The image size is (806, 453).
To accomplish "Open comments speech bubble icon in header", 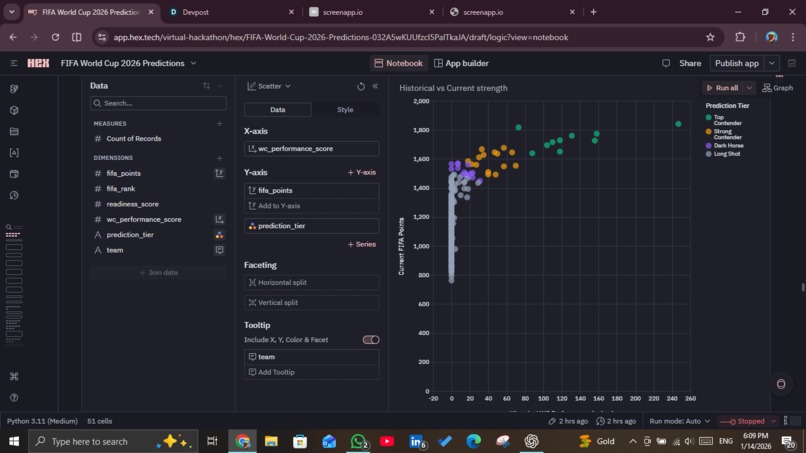I will pos(666,63).
